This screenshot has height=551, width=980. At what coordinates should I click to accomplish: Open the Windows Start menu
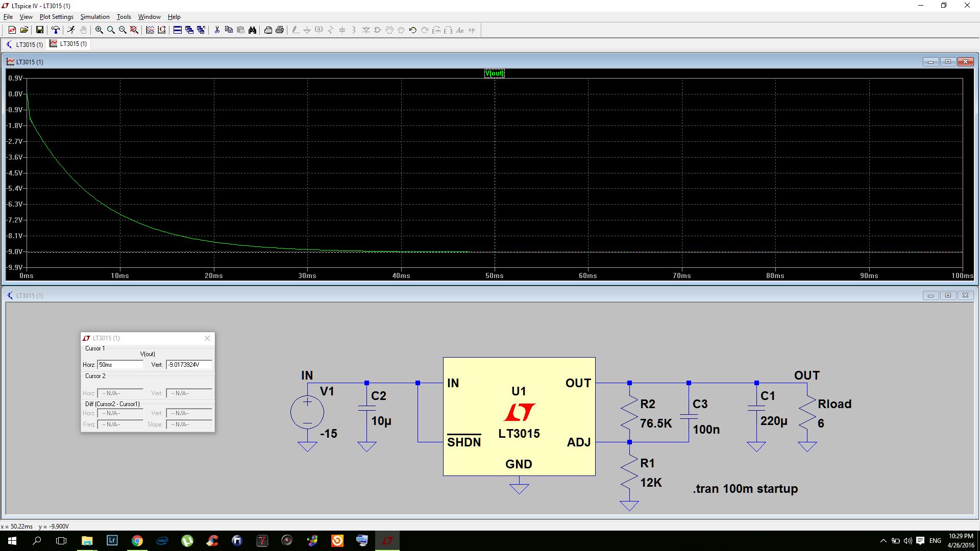[x=12, y=541]
